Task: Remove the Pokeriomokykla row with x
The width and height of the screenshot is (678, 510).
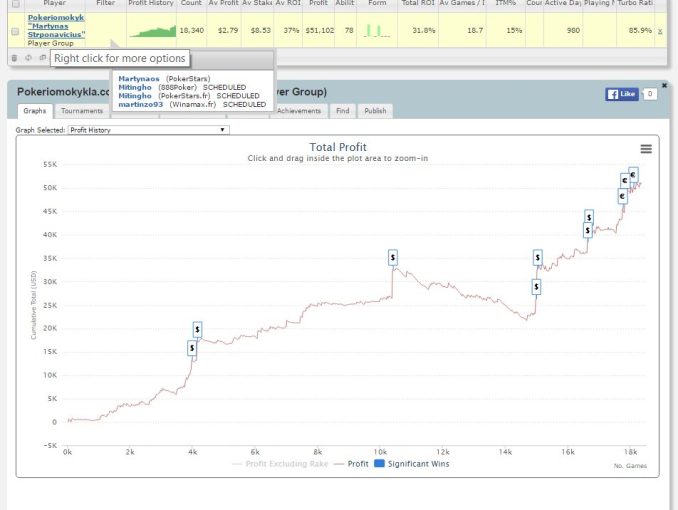Action: pos(660,32)
